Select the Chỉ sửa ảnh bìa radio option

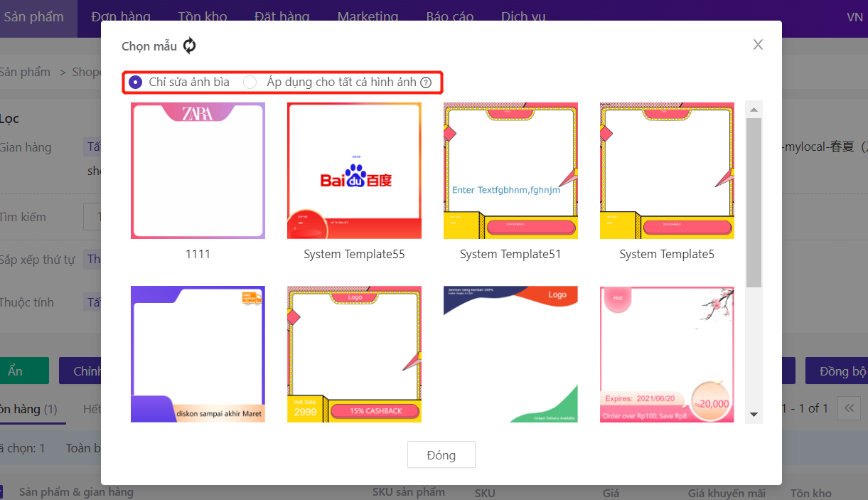coord(135,83)
